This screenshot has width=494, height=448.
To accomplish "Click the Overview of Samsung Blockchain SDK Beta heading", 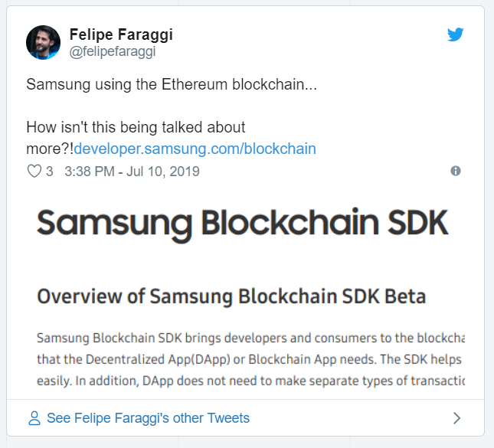I will [x=231, y=296].
